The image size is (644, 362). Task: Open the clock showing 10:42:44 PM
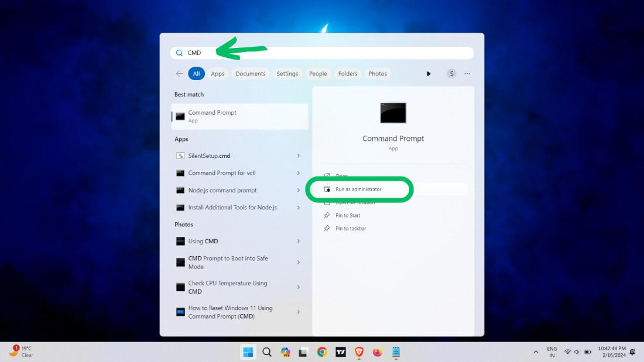pos(612,352)
